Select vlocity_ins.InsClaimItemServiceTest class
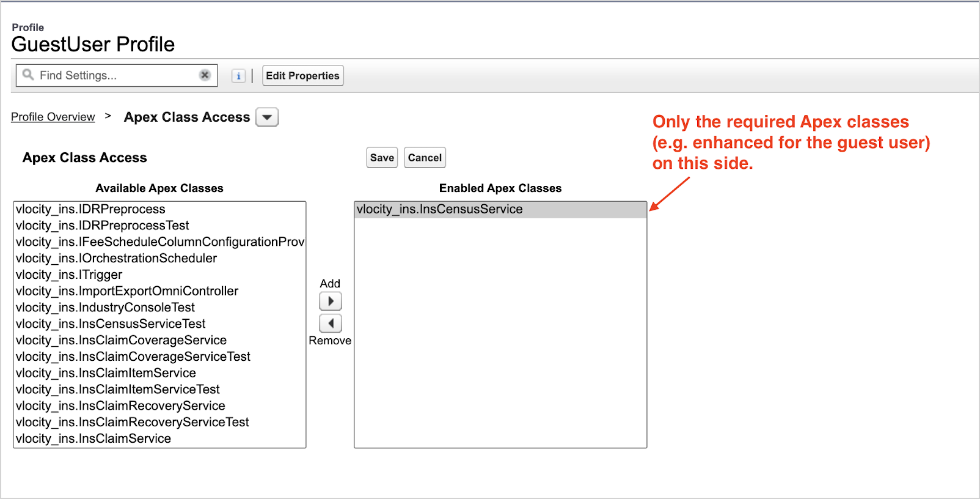The width and height of the screenshot is (980, 499). click(x=159, y=390)
